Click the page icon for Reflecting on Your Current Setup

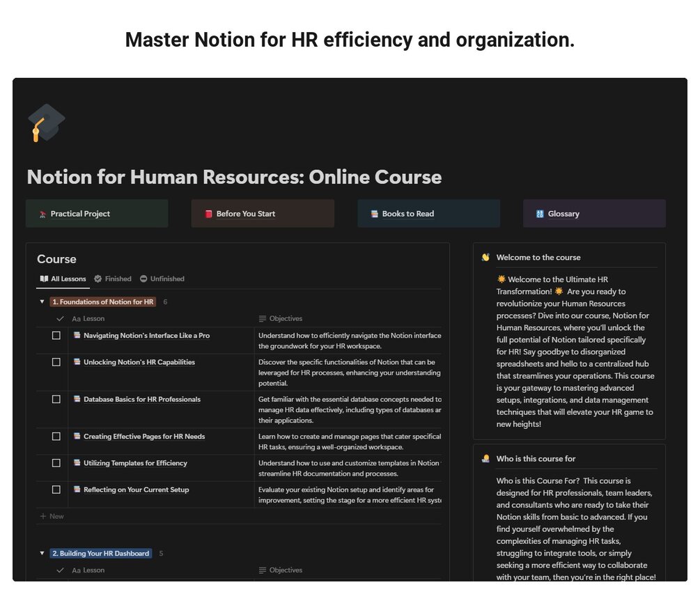(x=77, y=490)
